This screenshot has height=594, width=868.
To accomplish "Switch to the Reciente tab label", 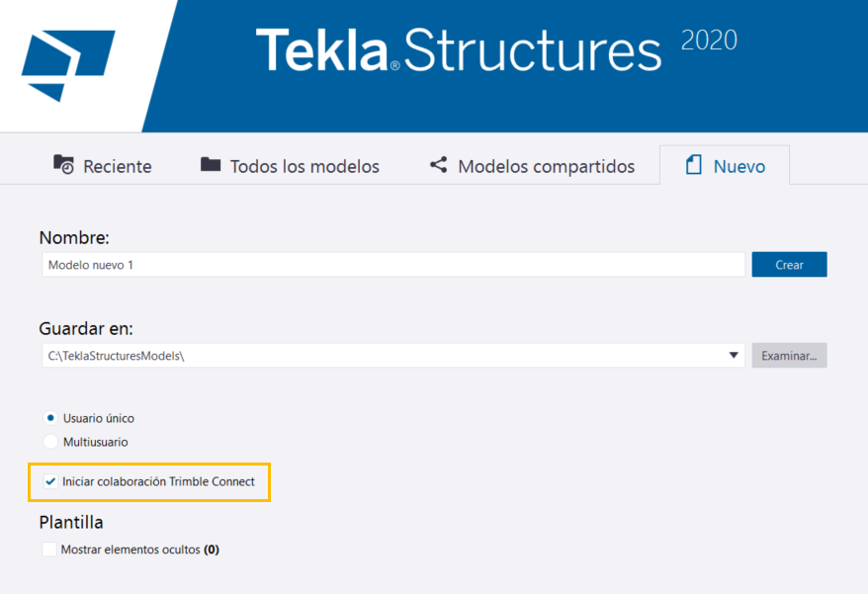I will click(x=118, y=166).
